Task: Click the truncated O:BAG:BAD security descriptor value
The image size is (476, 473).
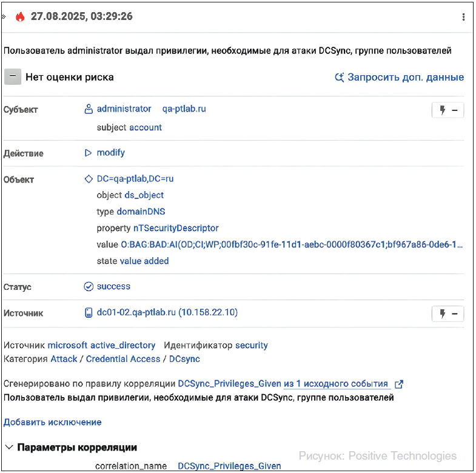Action: [x=291, y=244]
